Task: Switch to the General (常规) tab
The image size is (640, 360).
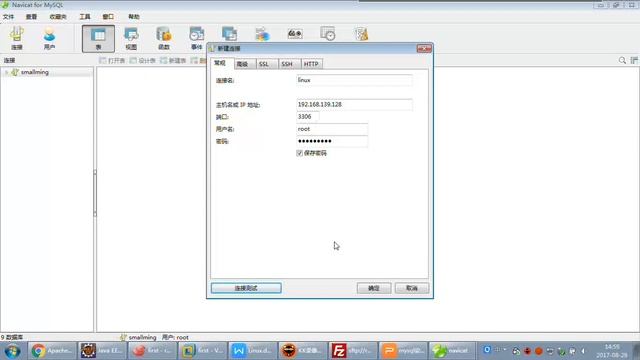Action: [x=221, y=63]
